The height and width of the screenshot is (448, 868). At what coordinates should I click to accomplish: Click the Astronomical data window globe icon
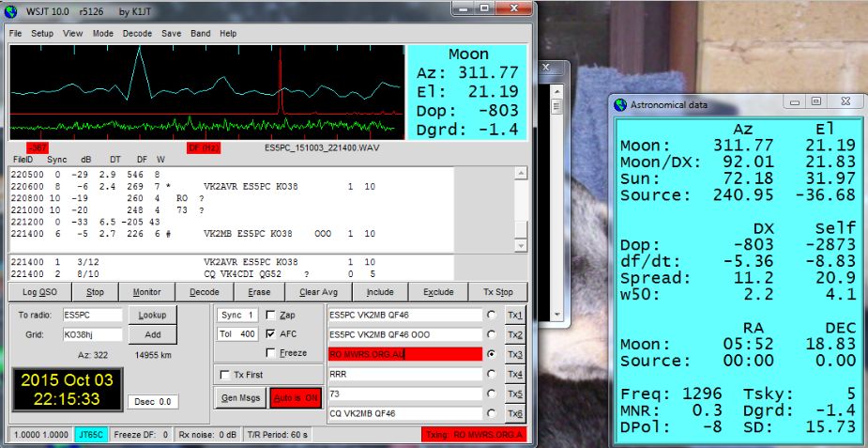pos(620,104)
